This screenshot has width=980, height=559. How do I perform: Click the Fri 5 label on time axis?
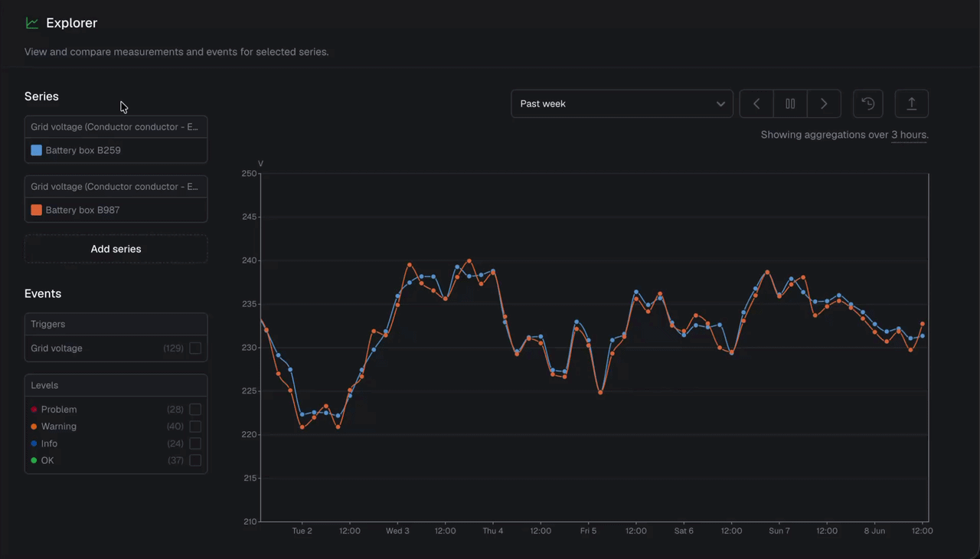tap(588, 531)
